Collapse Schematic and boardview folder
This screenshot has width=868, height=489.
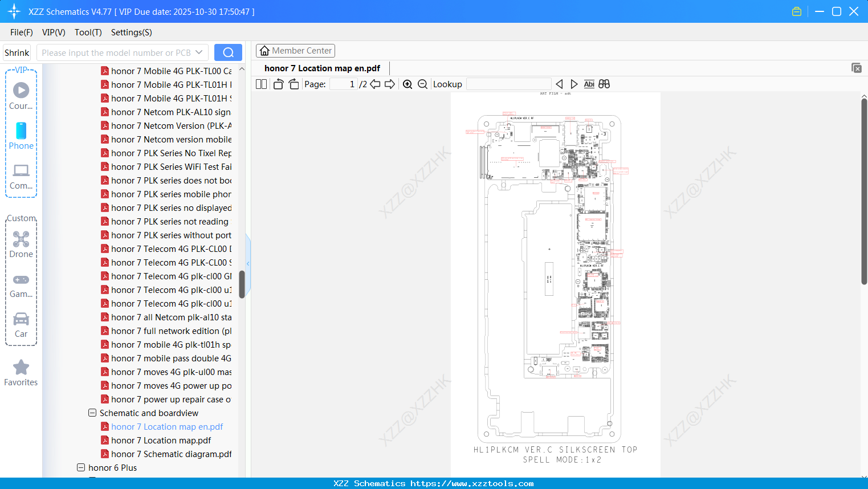[92, 413]
